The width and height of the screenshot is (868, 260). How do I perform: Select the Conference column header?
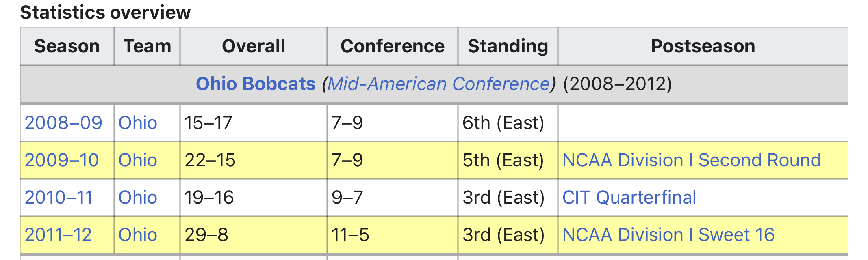click(x=393, y=46)
